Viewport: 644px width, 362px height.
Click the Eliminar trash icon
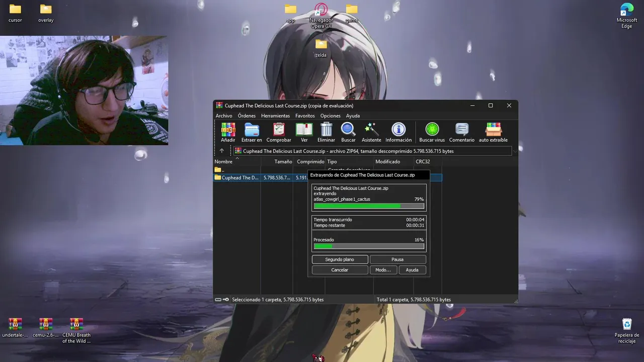point(326,133)
